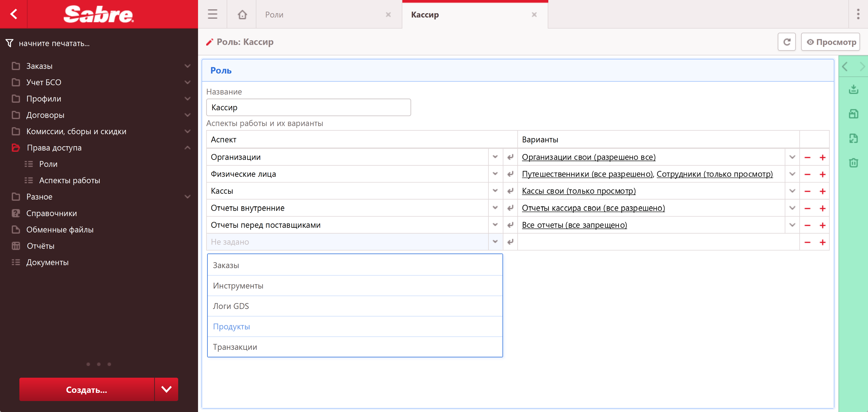The width and height of the screenshot is (868, 412).
Task: Select Продукты from the aspect dropdown list
Action: click(x=231, y=326)
